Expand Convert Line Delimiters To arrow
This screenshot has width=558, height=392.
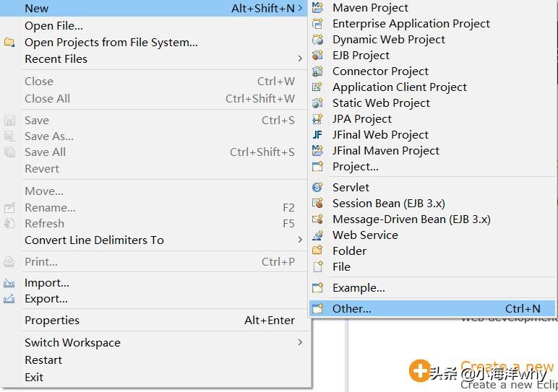tap(300, 240)
